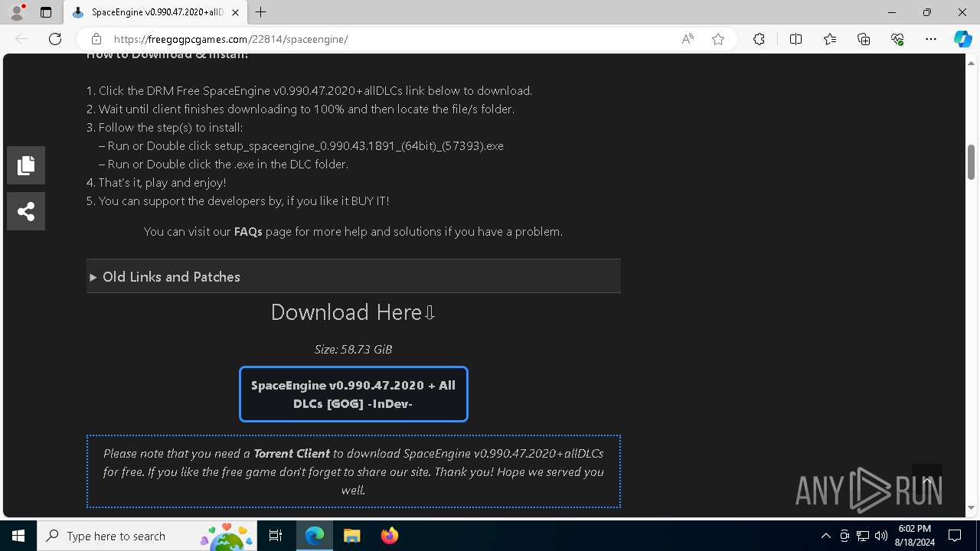Open the tab actions menu icon
The height and width of the screenshot is (551, 980).
point(46,12)
